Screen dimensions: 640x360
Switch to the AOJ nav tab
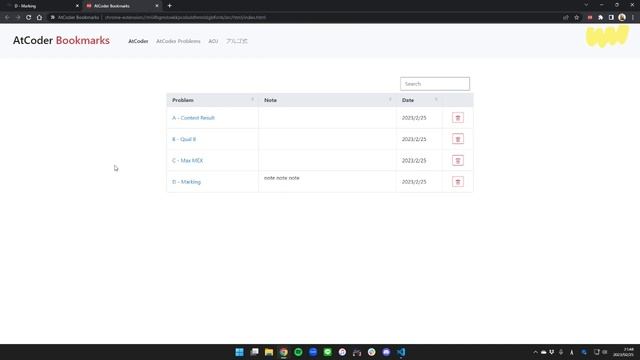pos(213,41)
